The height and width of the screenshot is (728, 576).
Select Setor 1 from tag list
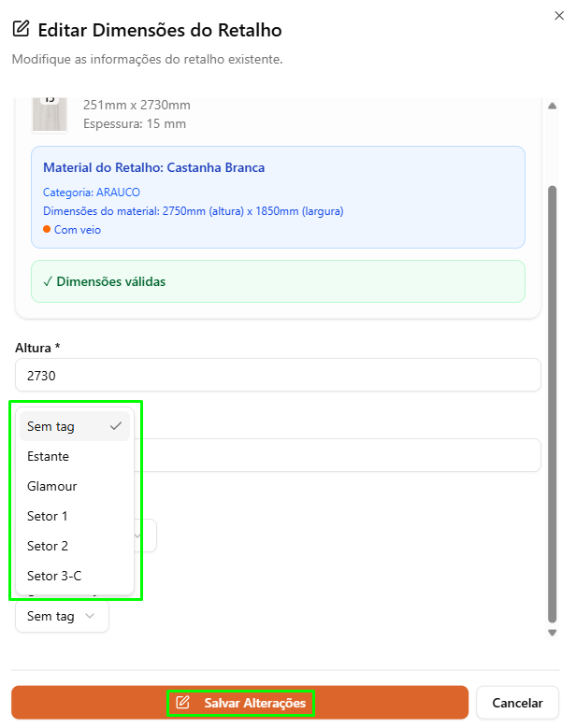(x=74, y=516)
